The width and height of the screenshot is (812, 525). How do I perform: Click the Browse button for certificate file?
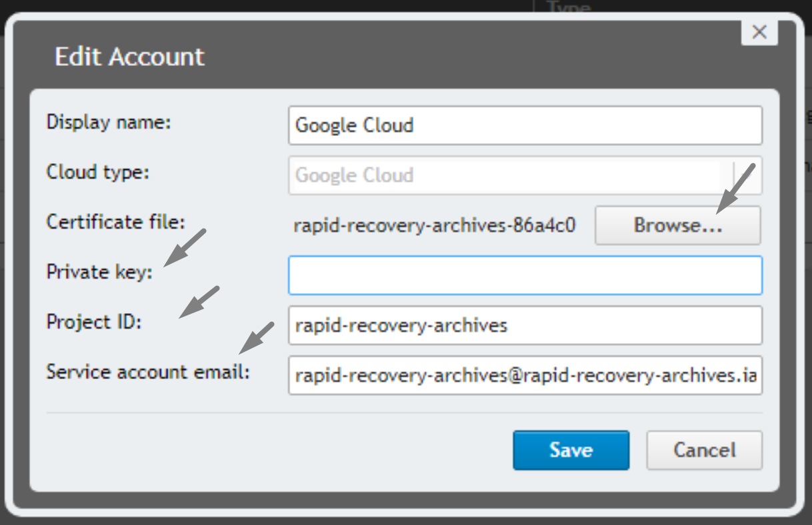[x=677, y=225]
